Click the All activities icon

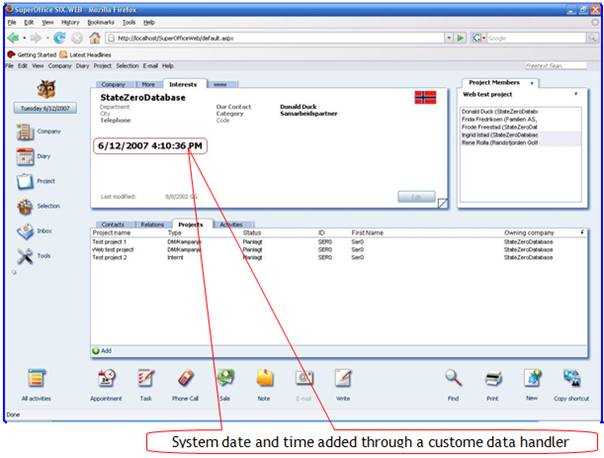(36, 378)
